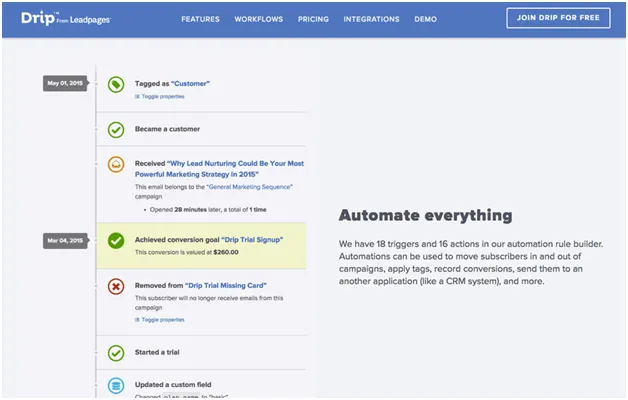Click the Drip from Leadpages logo
The image size is (628, 400).
click(x=66, y=18)
